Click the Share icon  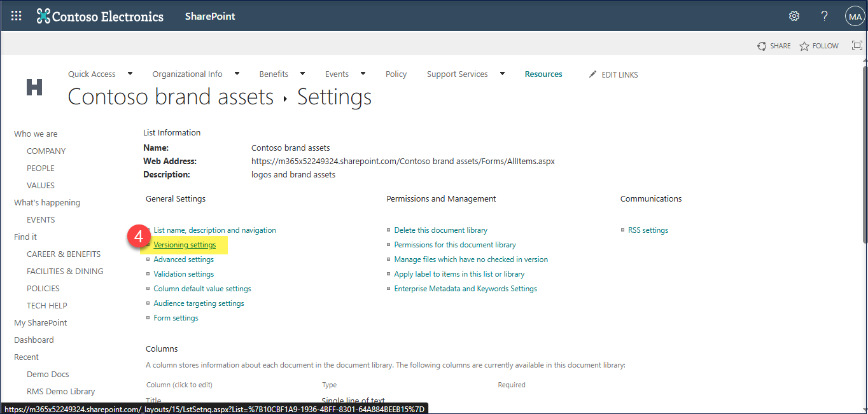pos(762,46)
